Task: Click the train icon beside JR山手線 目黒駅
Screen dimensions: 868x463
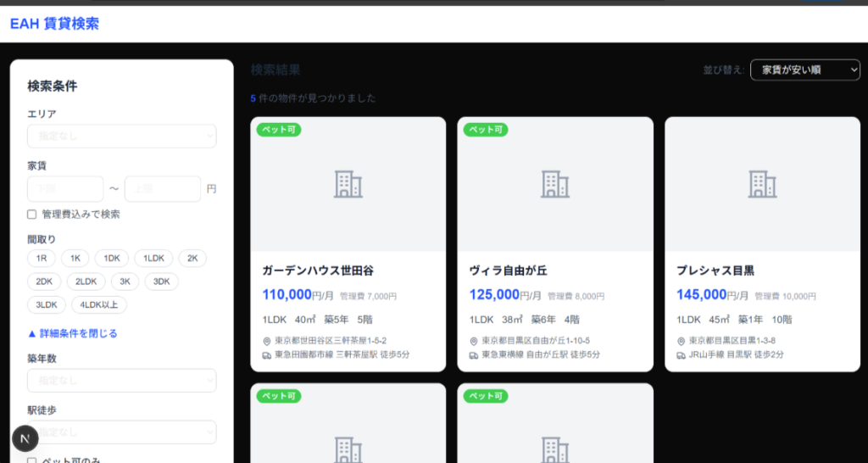Action: (x=681, y=354)
